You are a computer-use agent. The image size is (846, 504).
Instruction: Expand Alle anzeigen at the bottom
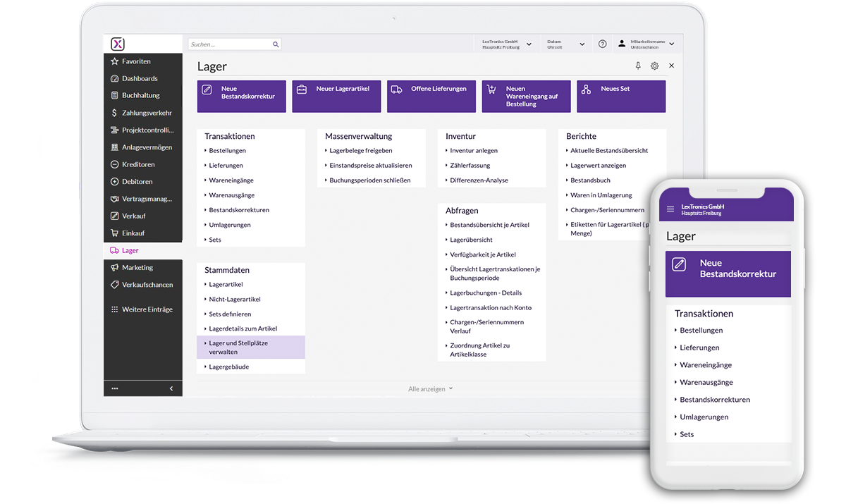point(430,388)
